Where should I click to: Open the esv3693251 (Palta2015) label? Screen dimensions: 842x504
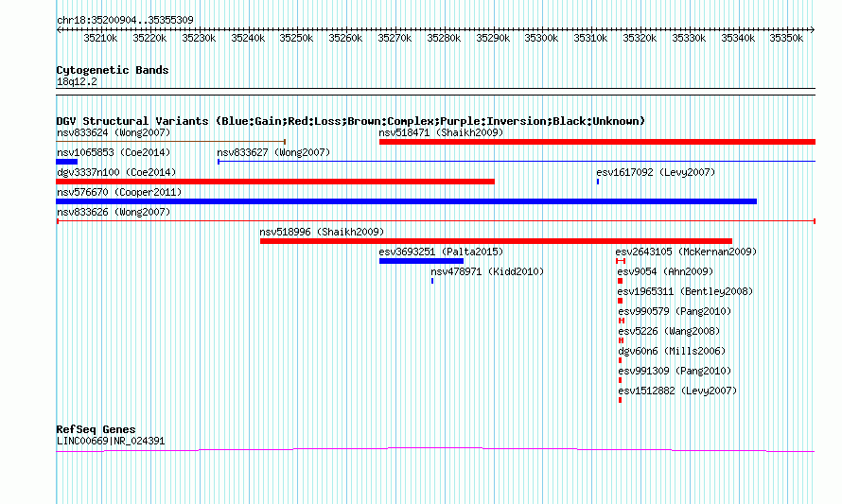click(441, 252)
